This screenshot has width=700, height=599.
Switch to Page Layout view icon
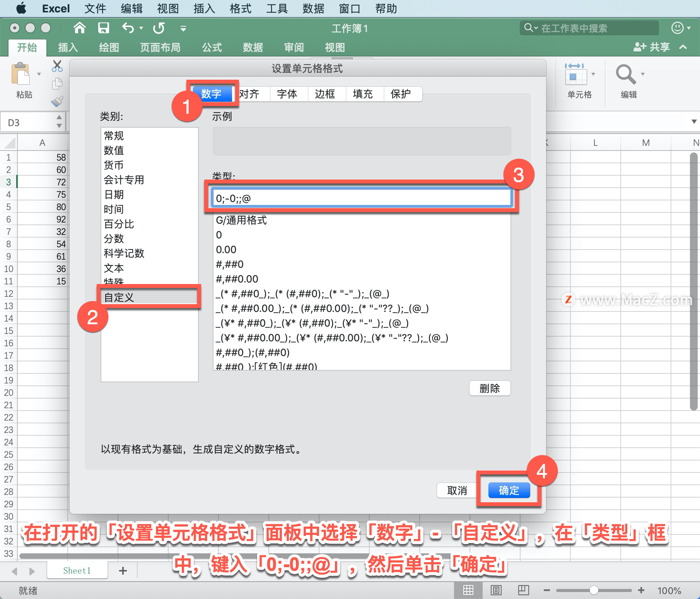click(496, 590)
